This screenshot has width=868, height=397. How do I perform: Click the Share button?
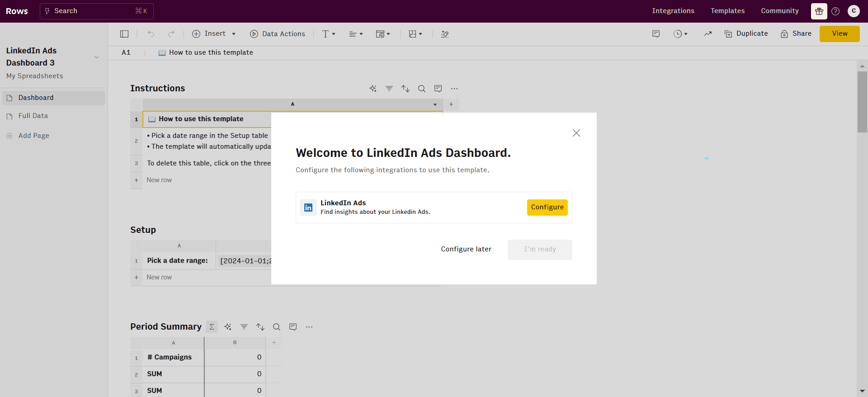click(796, 34)
